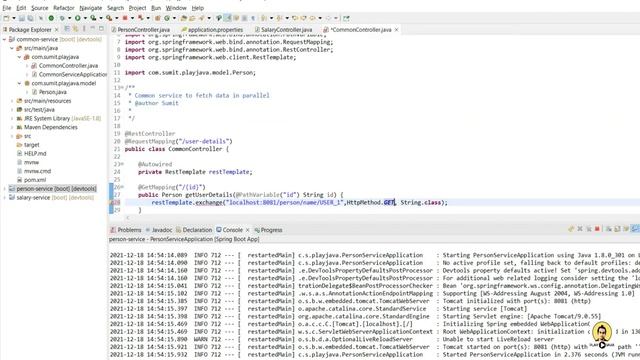Screen dimensions: 640x360
Task: Click the New Java Class toolbar icon
Action: (x=167, y=18)
